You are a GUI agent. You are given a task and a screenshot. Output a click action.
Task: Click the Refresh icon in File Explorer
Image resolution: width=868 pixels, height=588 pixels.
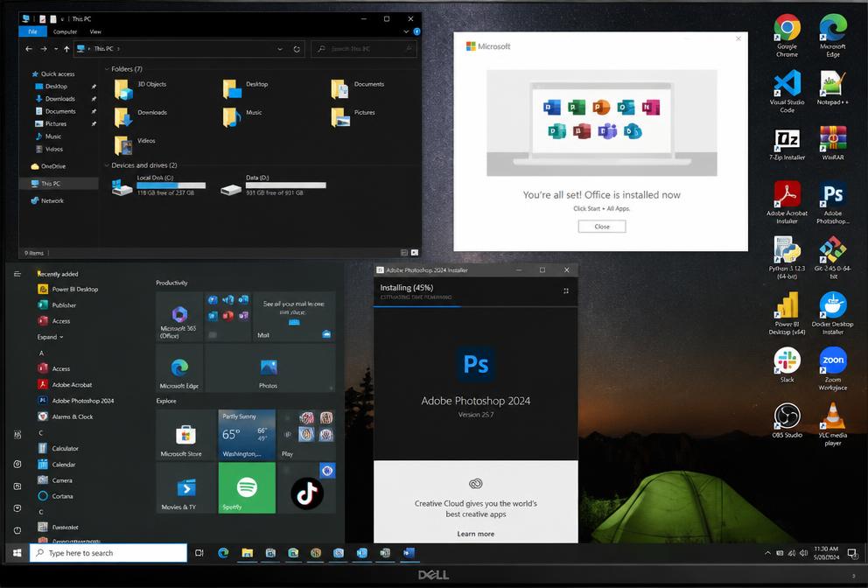point(297,49)
